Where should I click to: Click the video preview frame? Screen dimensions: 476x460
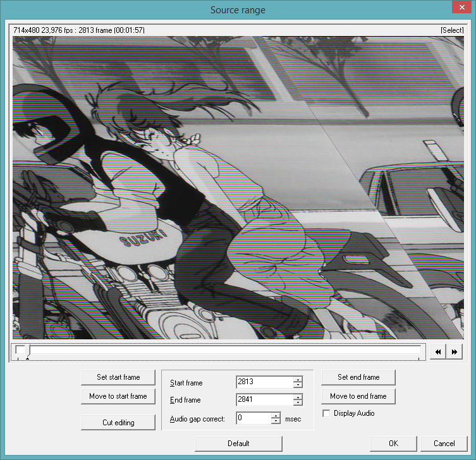point(238,188)
